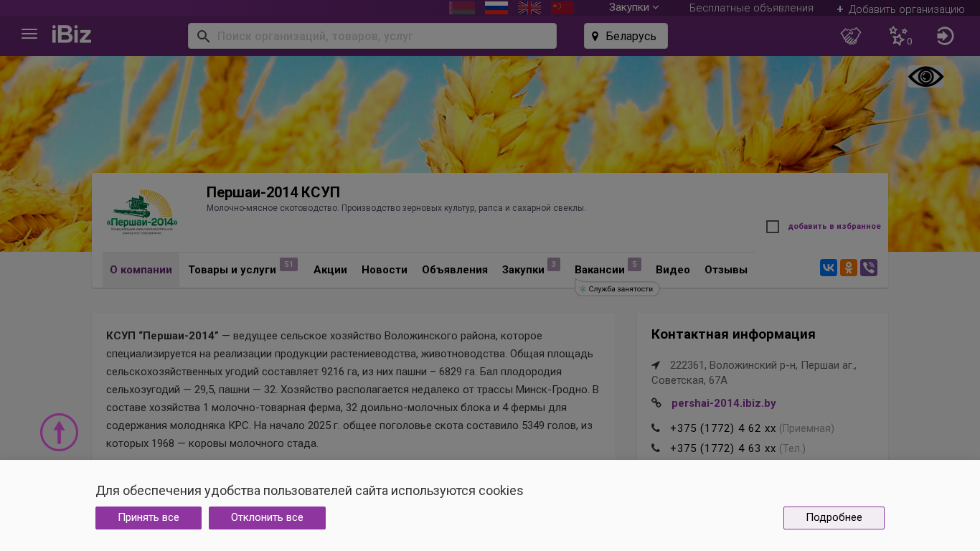Reject cookies with Отклонить все
Image resolution: width=980 pixels, height=551 pixels.
tap(267, 518)
